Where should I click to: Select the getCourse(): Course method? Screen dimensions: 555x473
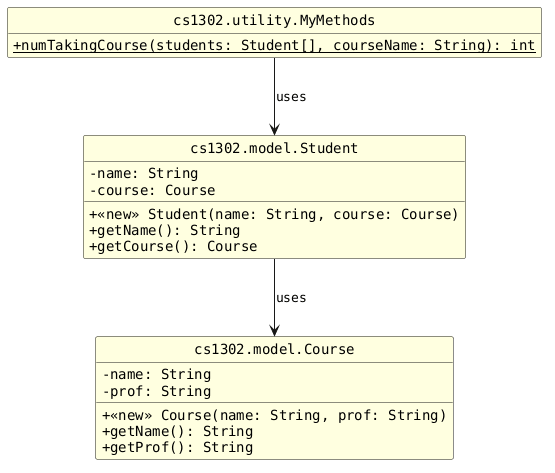pyautogui.click(x=173, y=246)
